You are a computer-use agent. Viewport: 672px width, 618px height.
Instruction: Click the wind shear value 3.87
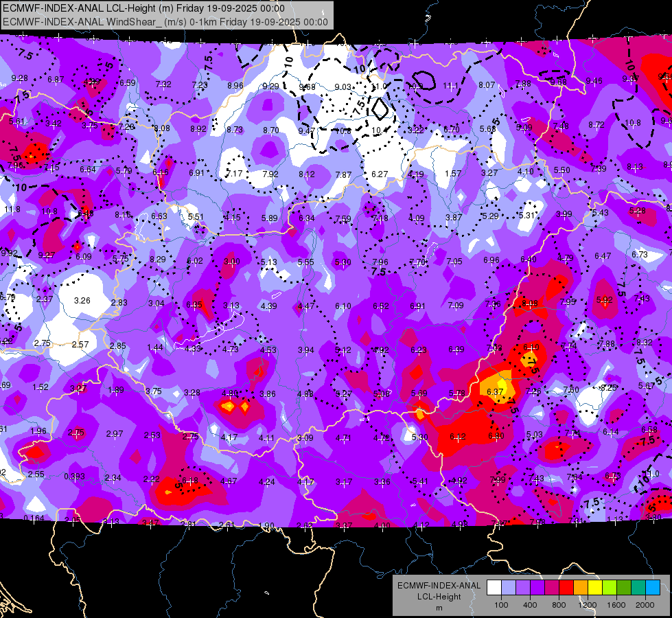454,217
